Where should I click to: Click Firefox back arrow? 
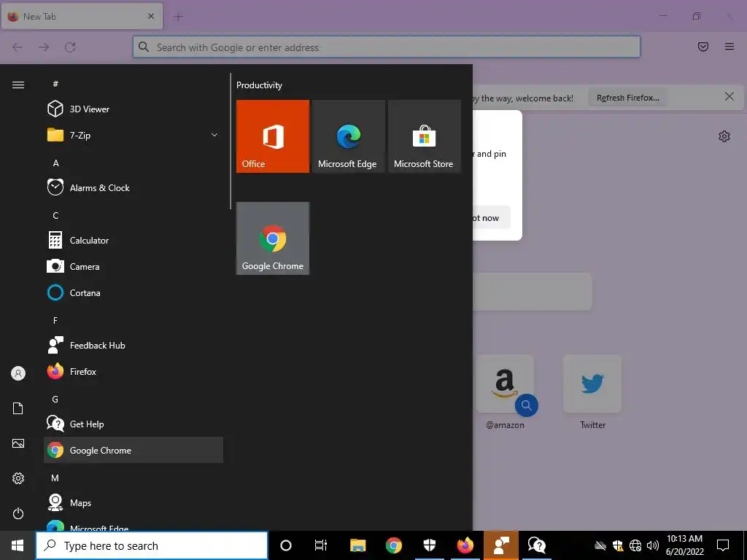pyautogui.click(x=18, y=47)
